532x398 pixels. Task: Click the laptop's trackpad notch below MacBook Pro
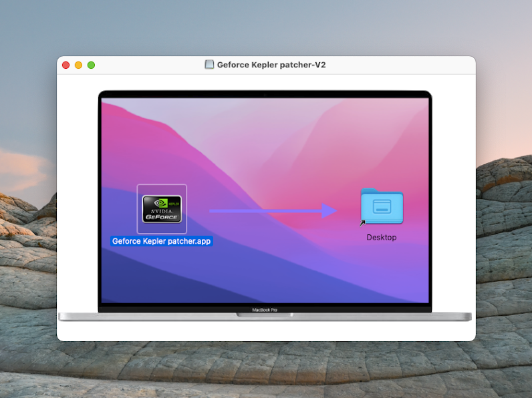265,315
